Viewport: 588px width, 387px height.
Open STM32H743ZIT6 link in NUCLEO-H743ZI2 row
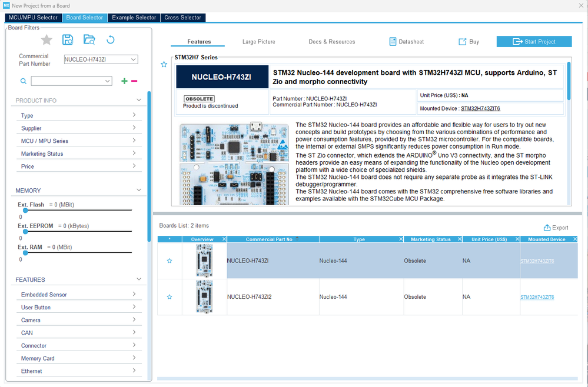pos(537,297)
